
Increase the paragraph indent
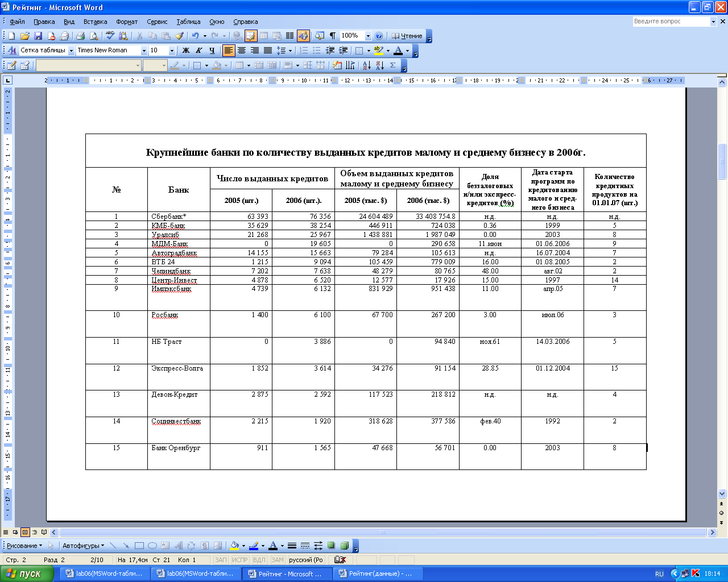(x=343, y=51)
